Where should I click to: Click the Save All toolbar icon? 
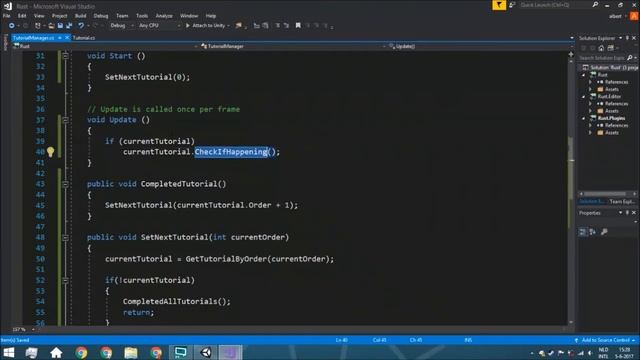coord(69,26)
